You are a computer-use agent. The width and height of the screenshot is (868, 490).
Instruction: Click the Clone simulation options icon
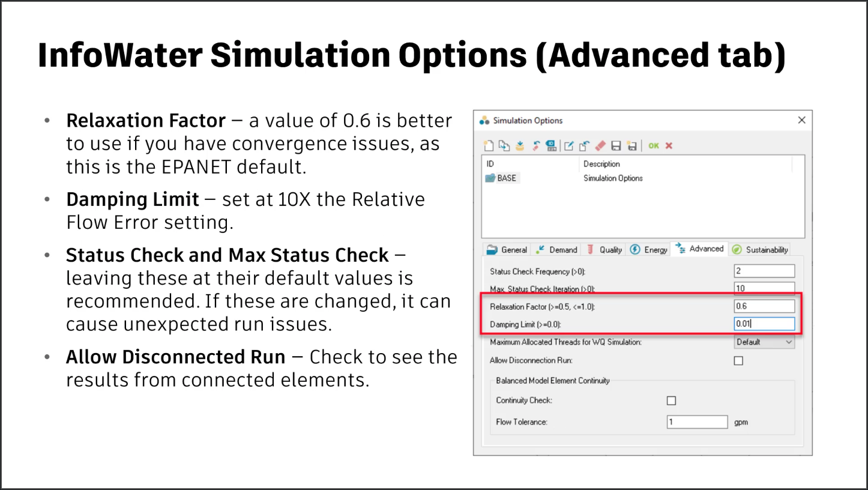click(504, 145)
